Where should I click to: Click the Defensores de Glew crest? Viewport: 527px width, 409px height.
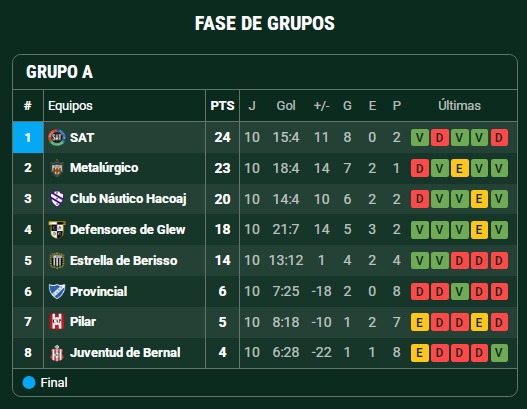click(56, 230)
